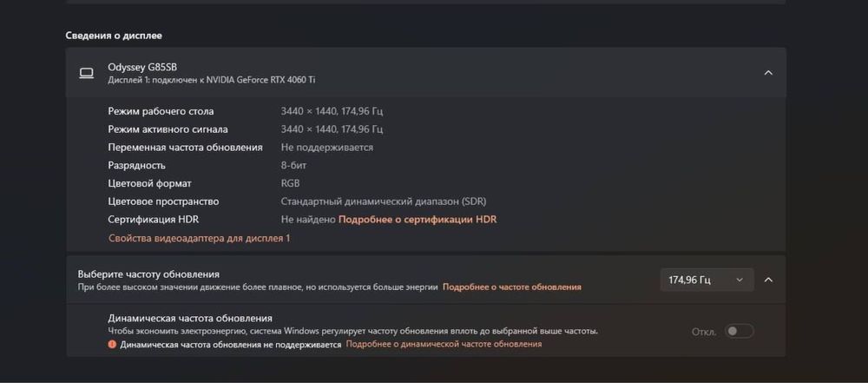Click the Режим активного сигнала row label
This screenshot has width=868, height=383.
[x=161, y=129]
